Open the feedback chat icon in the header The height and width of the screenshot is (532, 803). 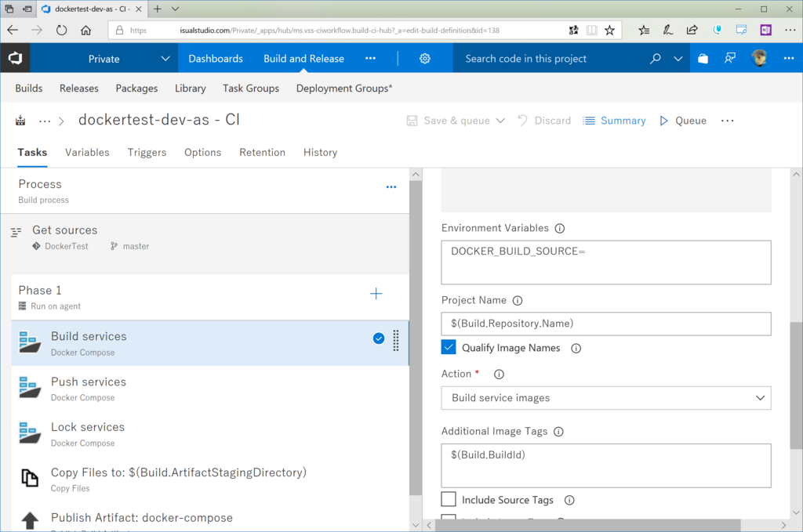(730, 58)
